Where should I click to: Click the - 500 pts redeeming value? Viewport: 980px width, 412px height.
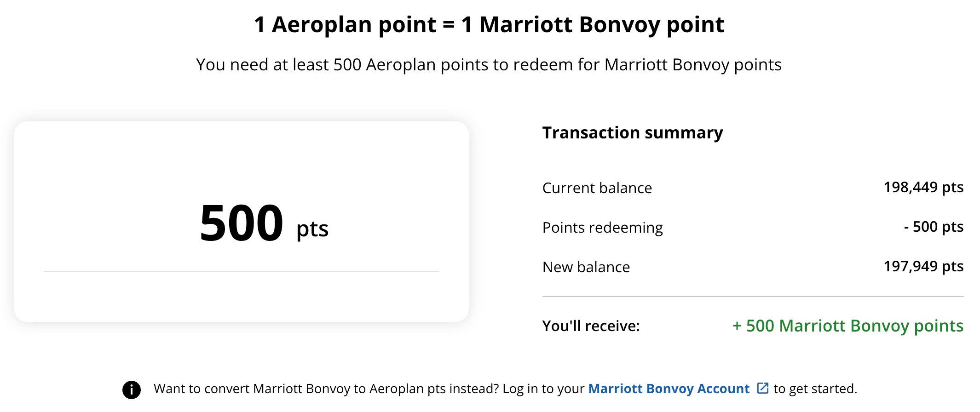pyautogui.click(x=934, y=227)
